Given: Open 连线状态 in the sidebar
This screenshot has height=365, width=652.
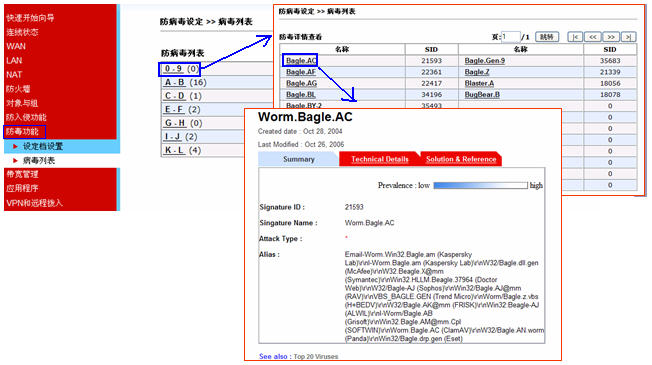Looking at the screenshot, I should [22, 32].
